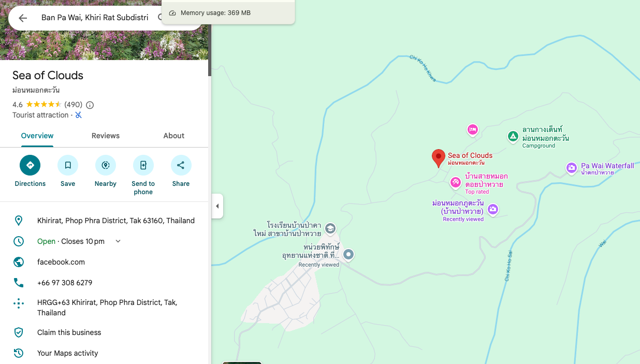Select the school marker on the map
Image resolution: width=640 pixels, height=364 pixels.
point(330,228)
